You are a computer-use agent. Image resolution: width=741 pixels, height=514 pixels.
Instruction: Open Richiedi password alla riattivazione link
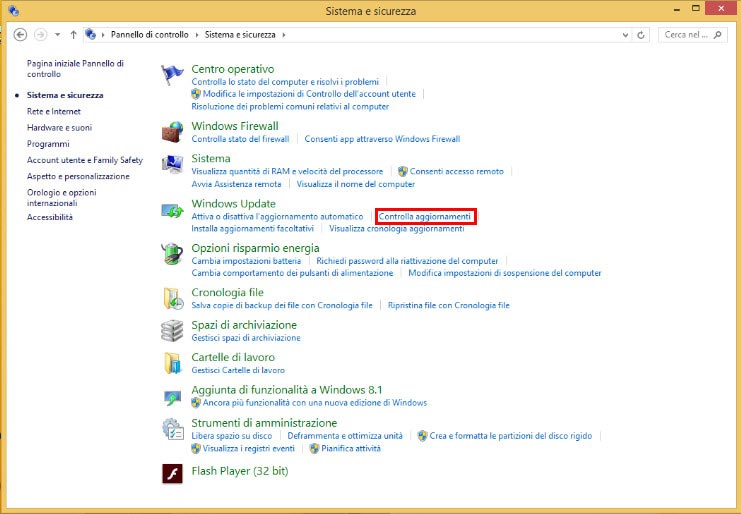coord(407,261)
